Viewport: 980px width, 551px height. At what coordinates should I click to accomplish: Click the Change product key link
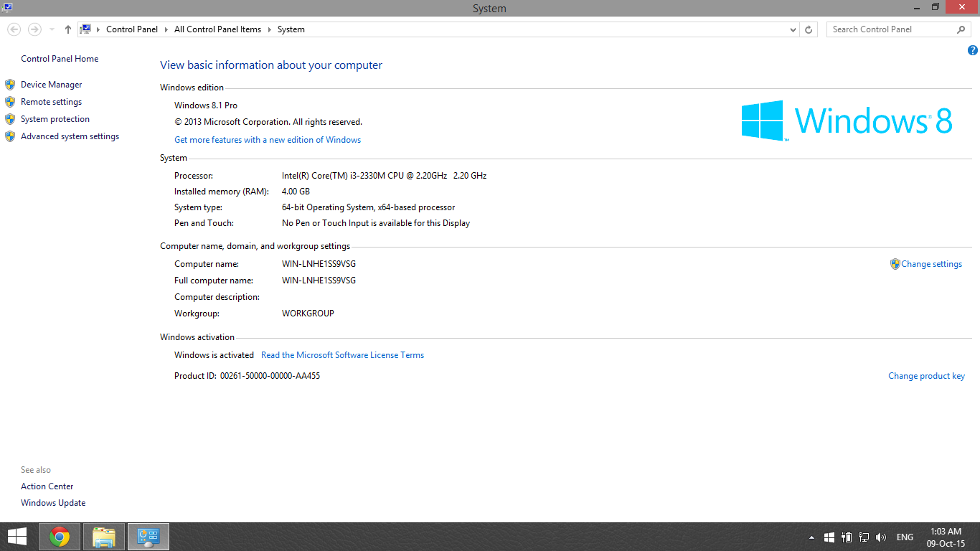[926, 376]
